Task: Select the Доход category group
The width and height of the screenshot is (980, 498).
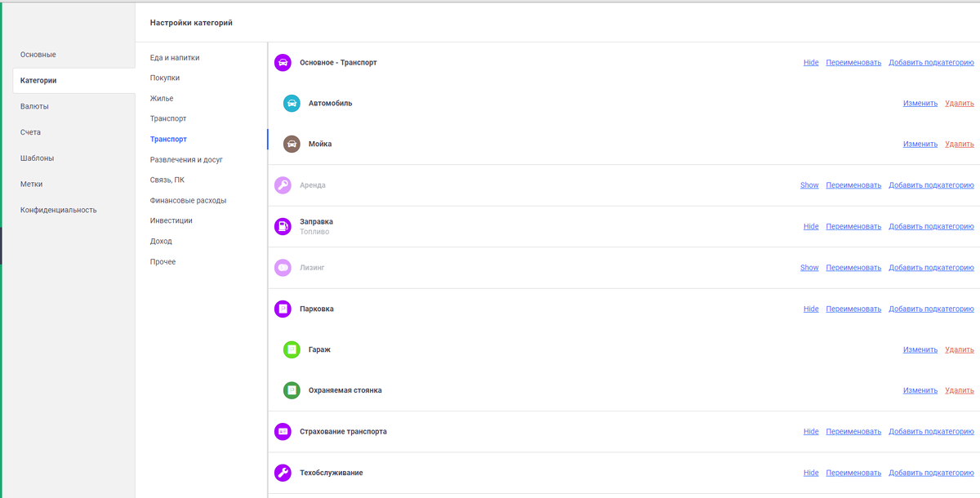Action: click(161, 241)
